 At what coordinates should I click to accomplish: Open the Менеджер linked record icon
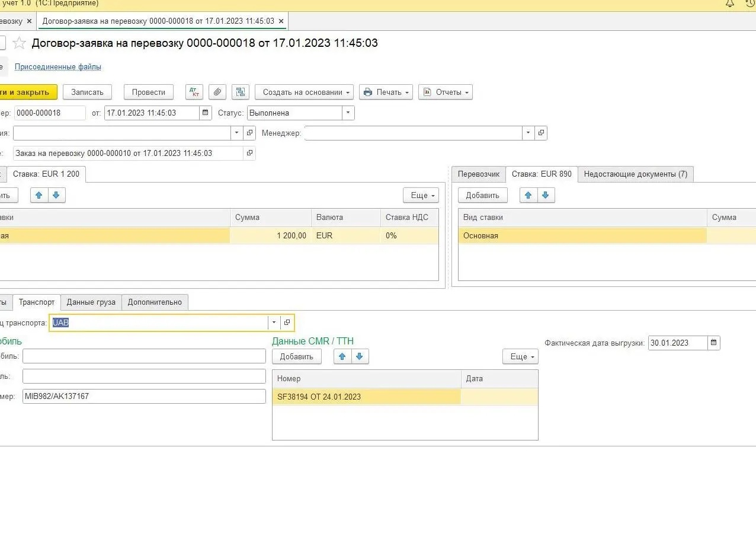point(540,133)
